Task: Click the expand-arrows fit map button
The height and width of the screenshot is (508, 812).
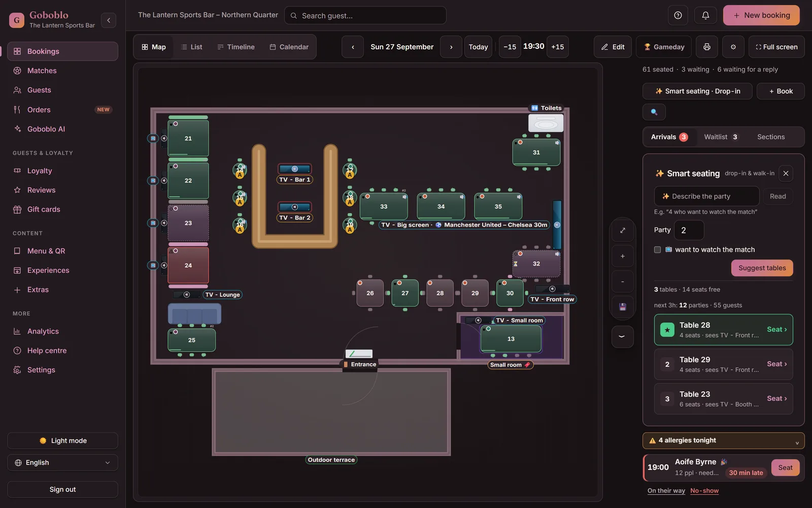Action: tap(623, 231)
